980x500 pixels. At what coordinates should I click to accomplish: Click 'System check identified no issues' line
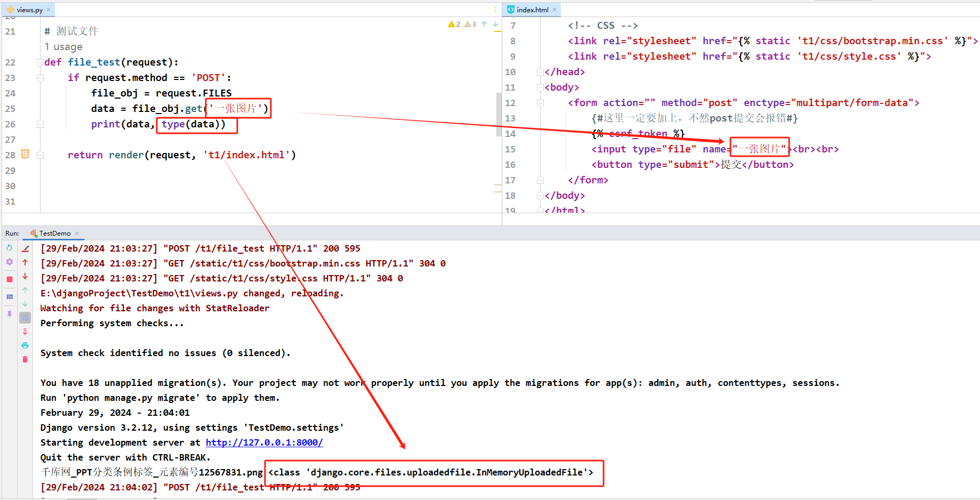pyautogui.click(x=165, y=353)
